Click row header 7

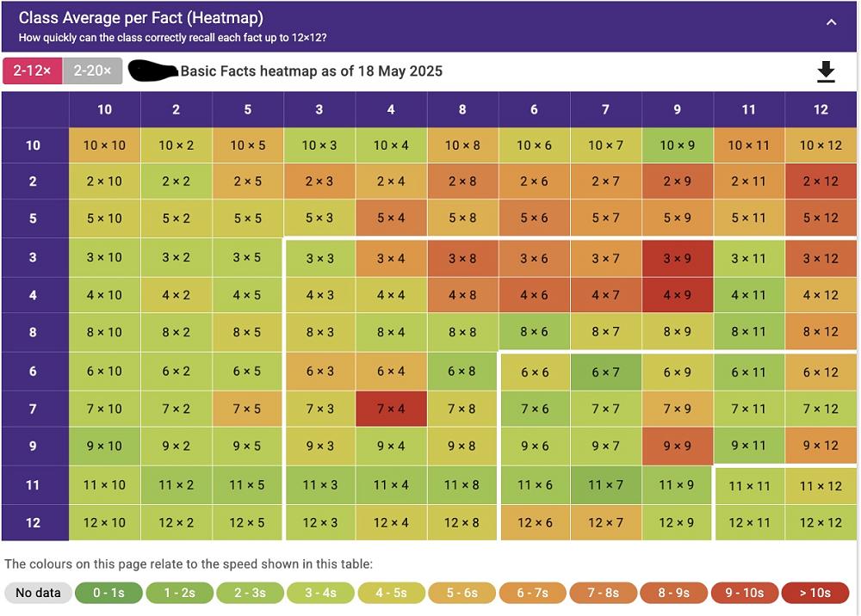click(34, 409)
